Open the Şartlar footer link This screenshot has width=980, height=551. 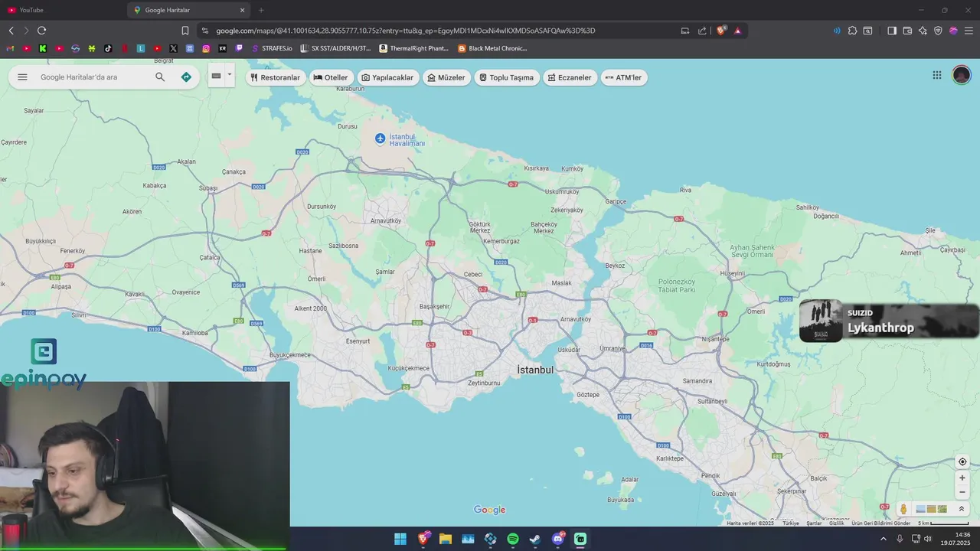[x=814, y=523]
